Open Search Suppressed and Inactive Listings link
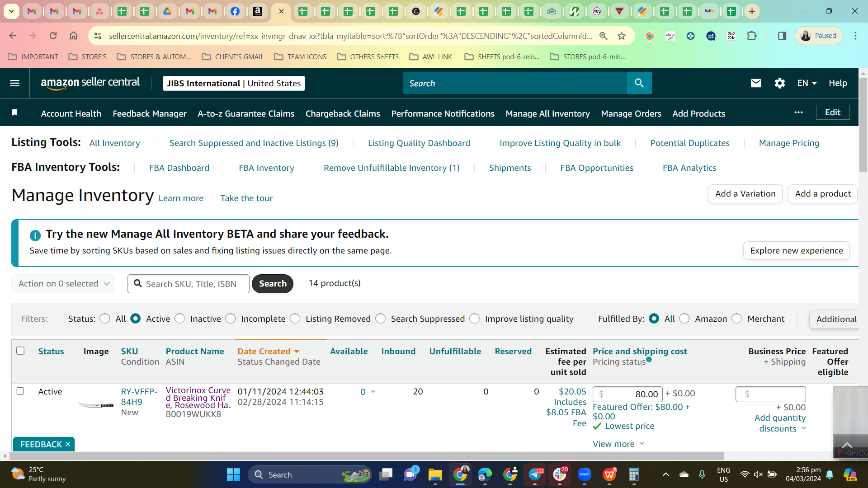 point(254,143)
